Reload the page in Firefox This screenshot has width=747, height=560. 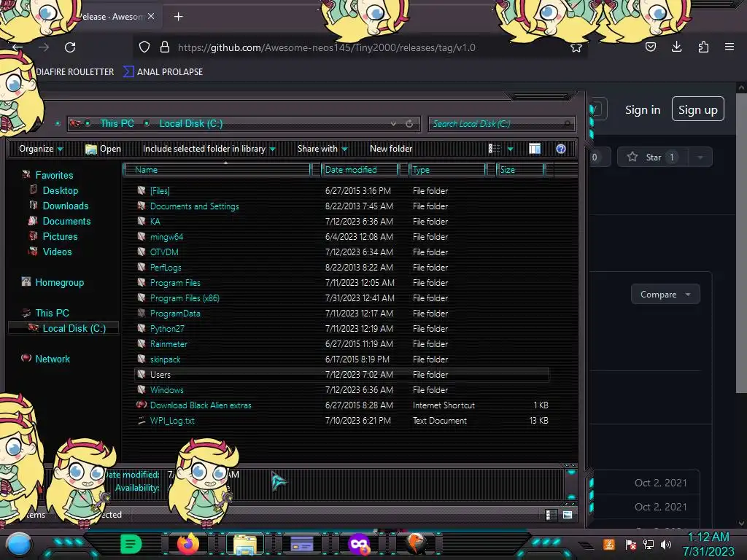[x=70, y=47]
